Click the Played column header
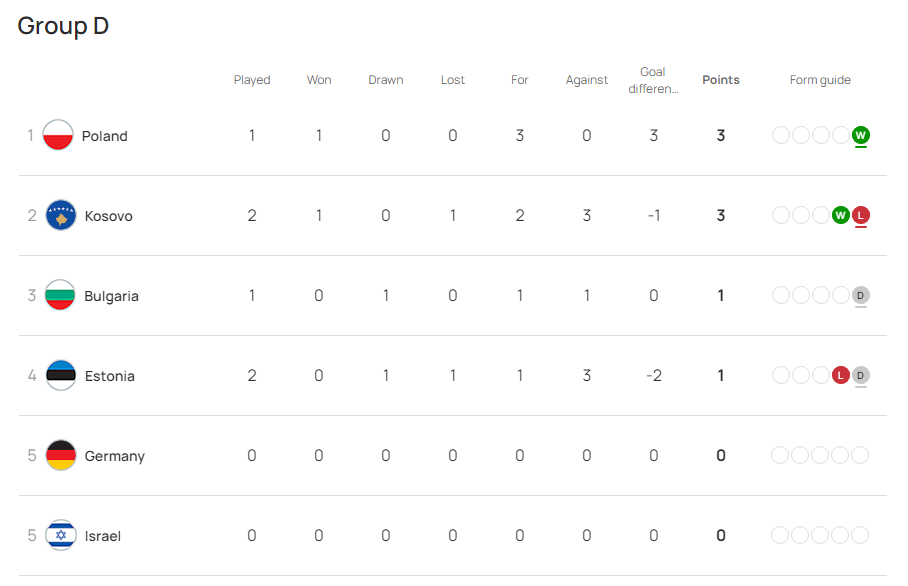The image size is (908, 586). (x=252, y=80)
